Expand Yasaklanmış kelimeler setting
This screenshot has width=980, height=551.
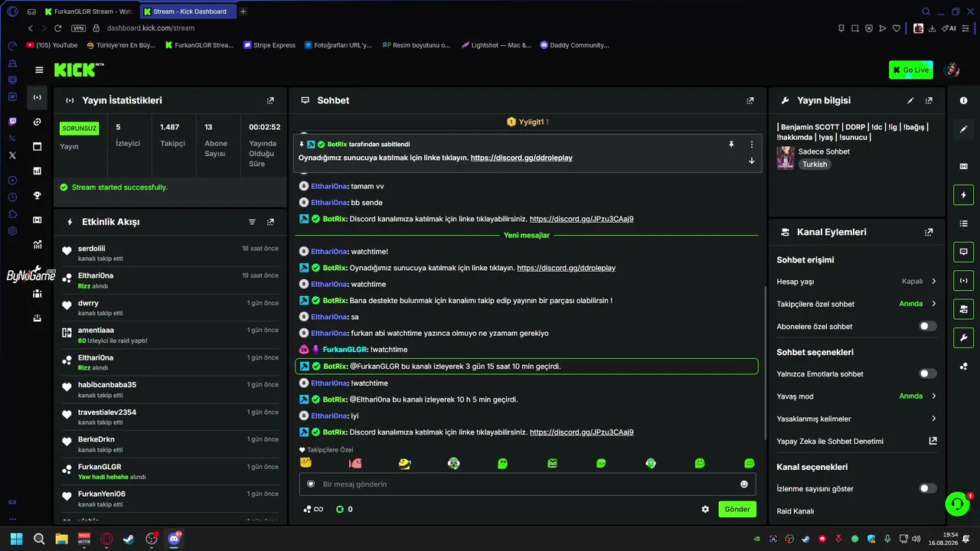click(857, 419)
